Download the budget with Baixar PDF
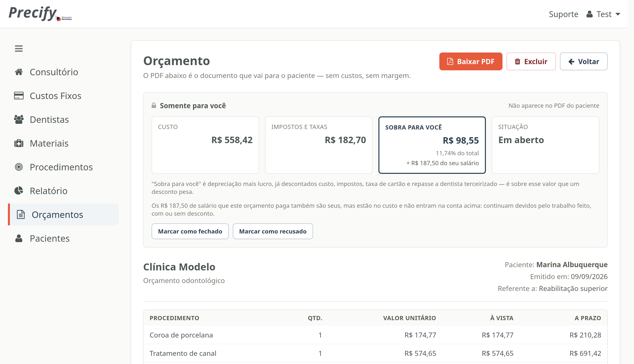Screen dimensions: 634x364 click(471, 61)
